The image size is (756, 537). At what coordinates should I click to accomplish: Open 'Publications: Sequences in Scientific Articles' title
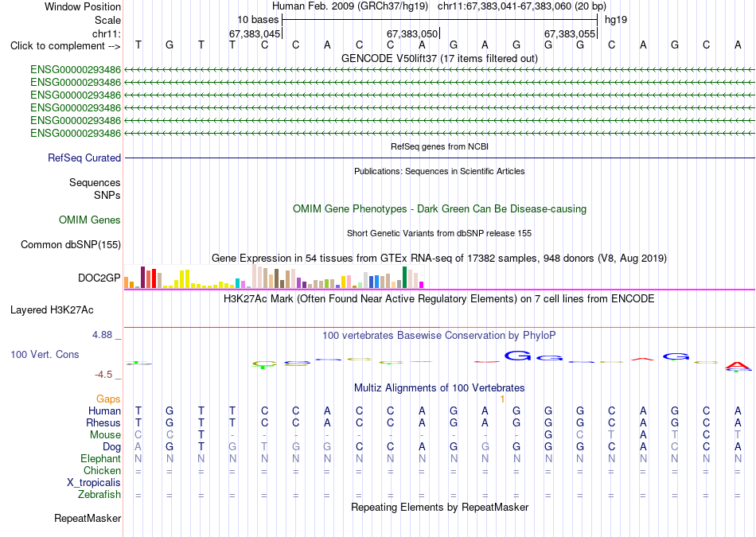[439, 171]
